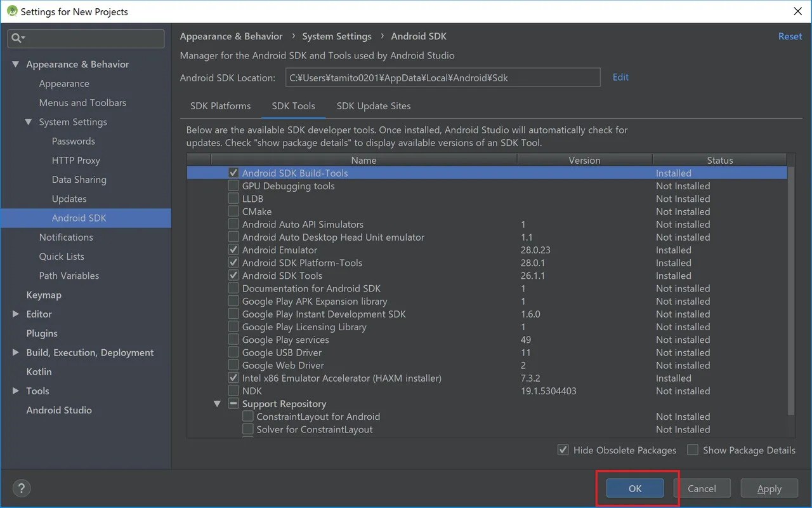Expand the Editor tree node
This screenshot has height=508, width=812.
click(x=15, y=314)
